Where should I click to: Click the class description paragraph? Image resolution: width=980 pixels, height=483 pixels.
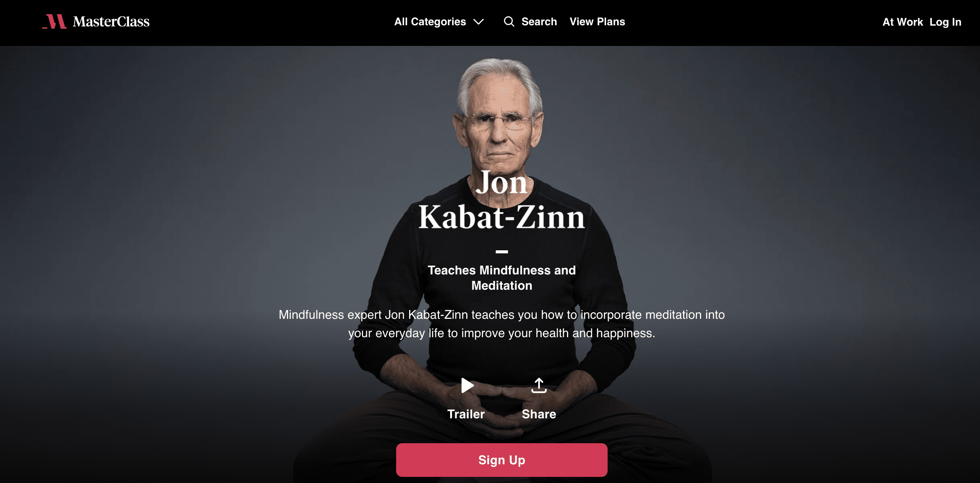click(x=501, y=324)
